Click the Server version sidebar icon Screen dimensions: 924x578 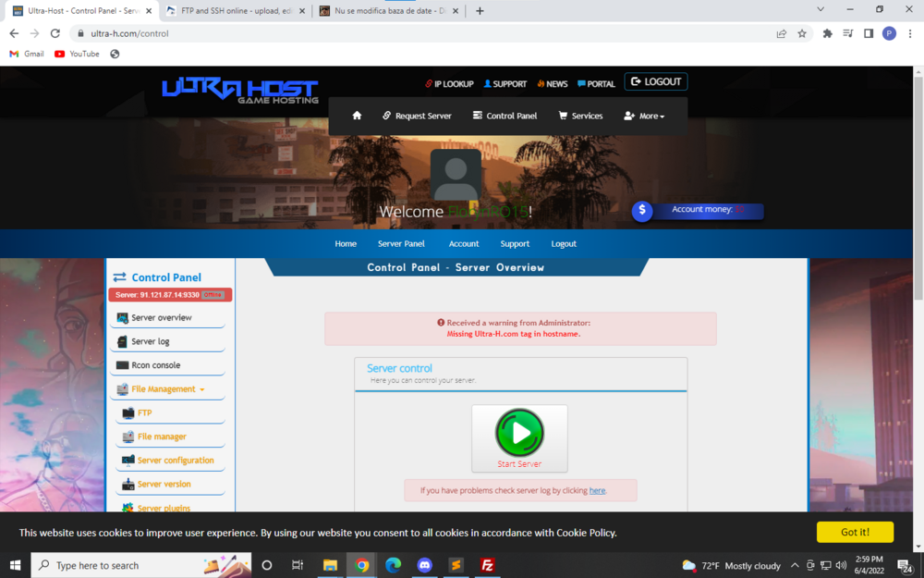[128, 485]
